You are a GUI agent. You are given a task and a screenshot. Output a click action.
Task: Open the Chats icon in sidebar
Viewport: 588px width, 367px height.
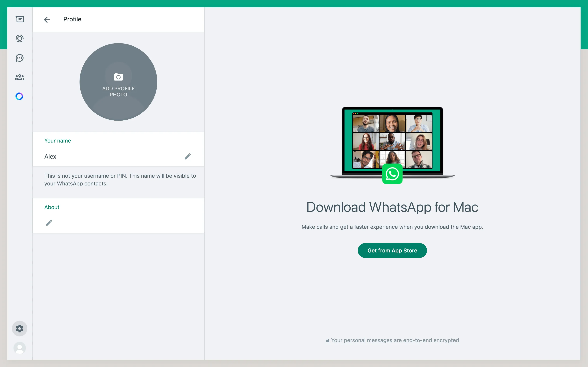coord(20,19)
